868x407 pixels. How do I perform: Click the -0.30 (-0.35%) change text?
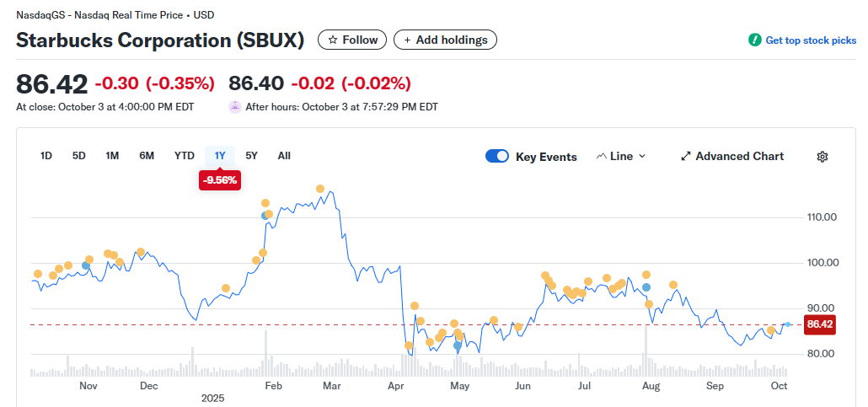click(154, 84)
